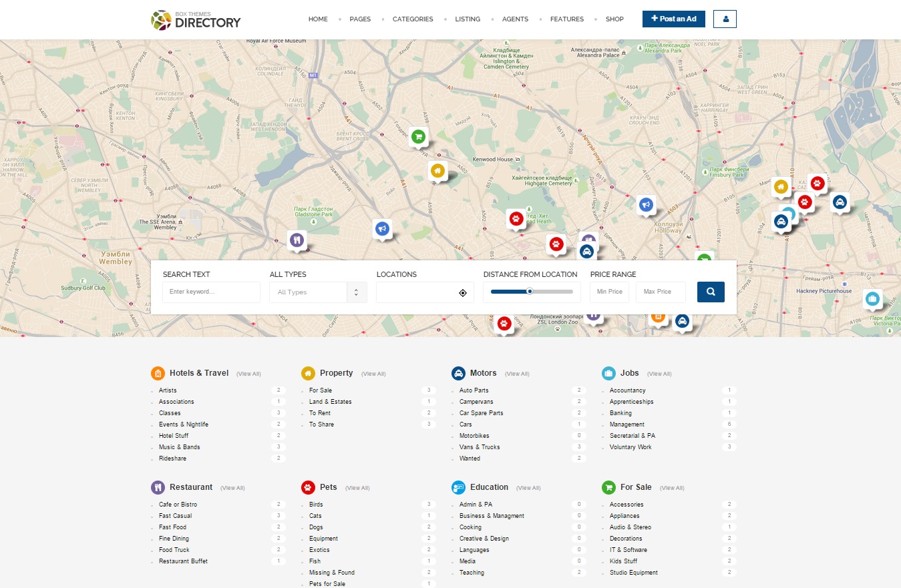The height and width of the screenshot is (588, 901).
Task: Select the red paw marker near London Zoo
Action: [x=504, y=324]
